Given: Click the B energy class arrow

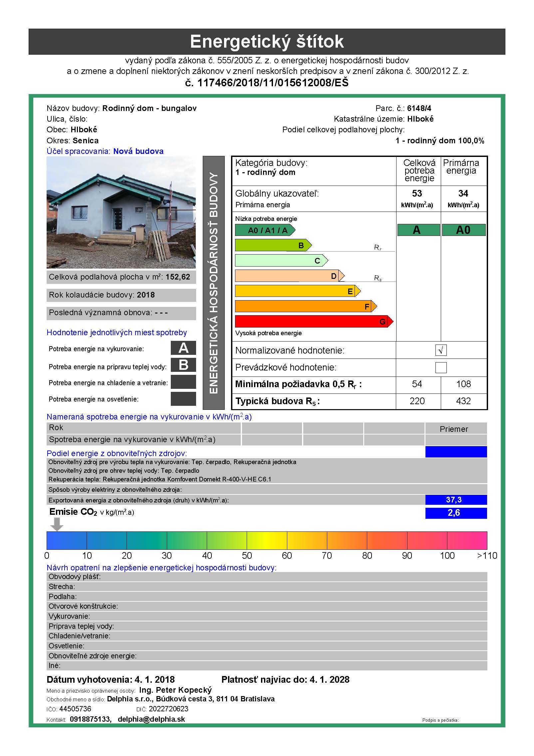Looking at the screenshot, I should pos(273,246).
